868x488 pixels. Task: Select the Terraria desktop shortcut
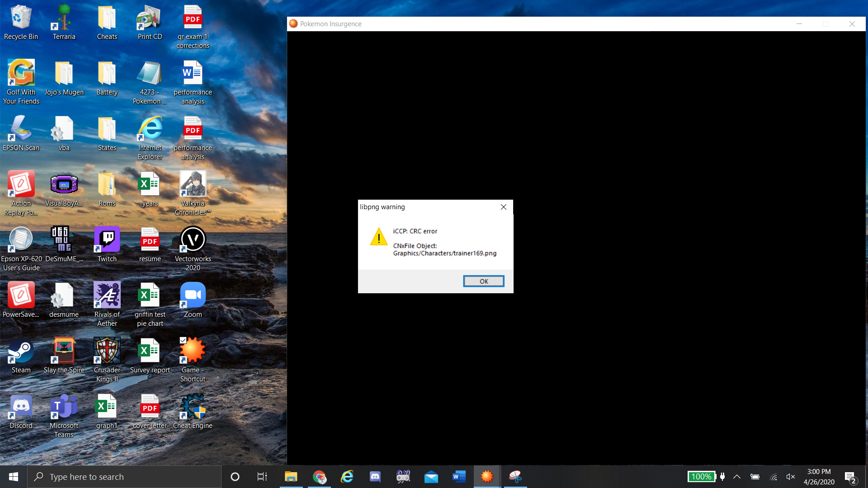tap(64, 23)
